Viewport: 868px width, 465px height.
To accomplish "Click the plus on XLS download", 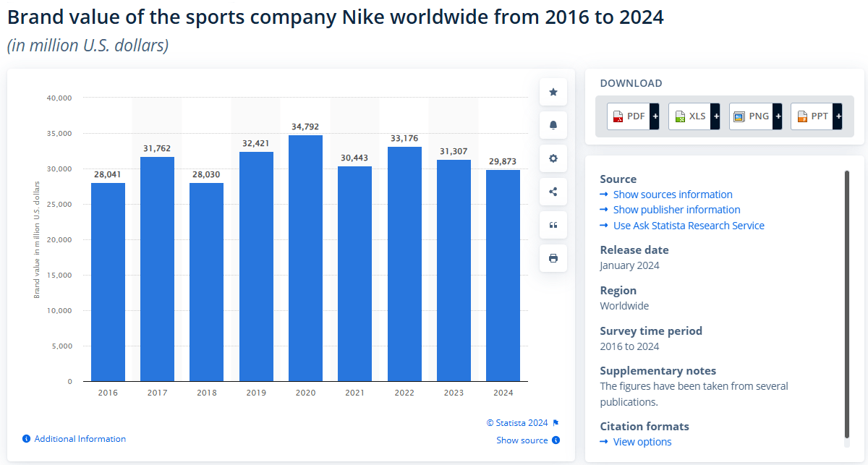I will pyautogui.click(x=716, y=116).
